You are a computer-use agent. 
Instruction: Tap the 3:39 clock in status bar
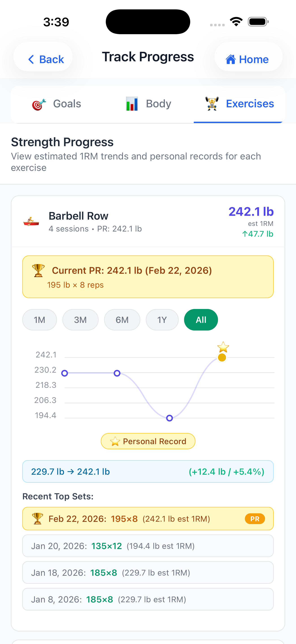[56, 22]
